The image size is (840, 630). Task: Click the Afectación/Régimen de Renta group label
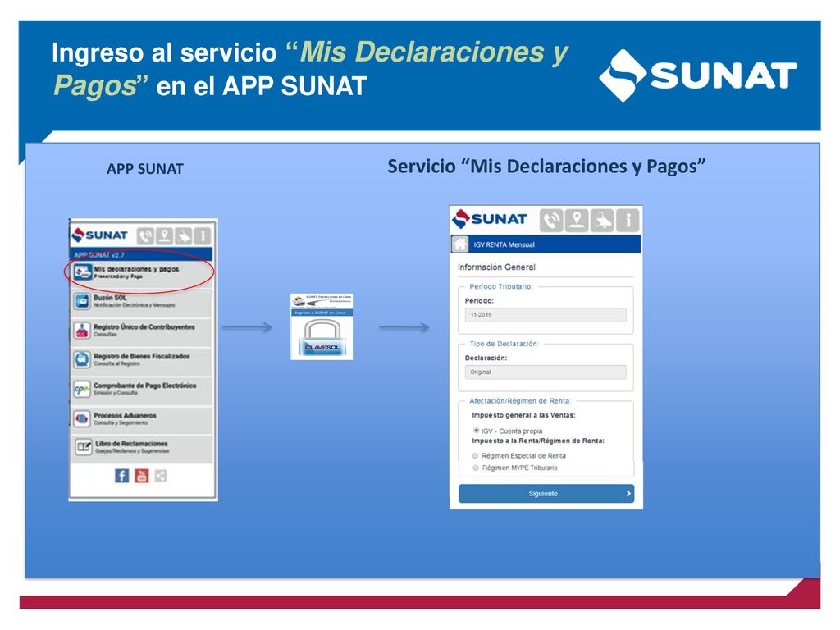pyautogui.click(x=520, y=400)
